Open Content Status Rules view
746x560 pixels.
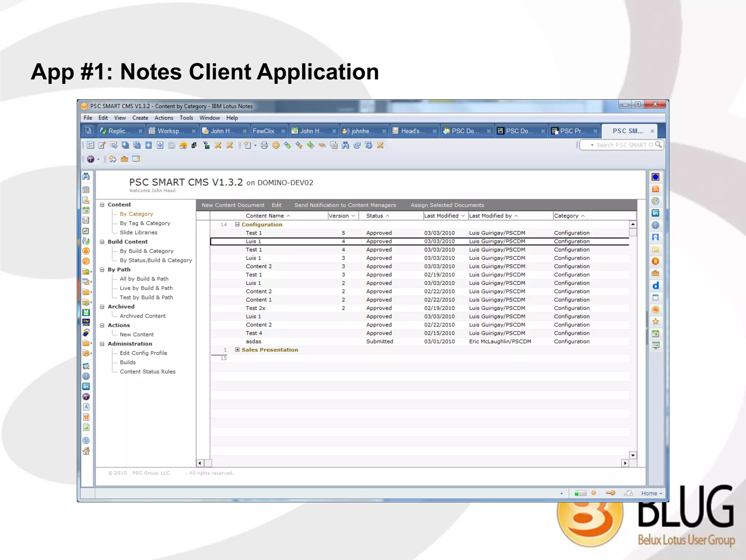coord(148,372)
